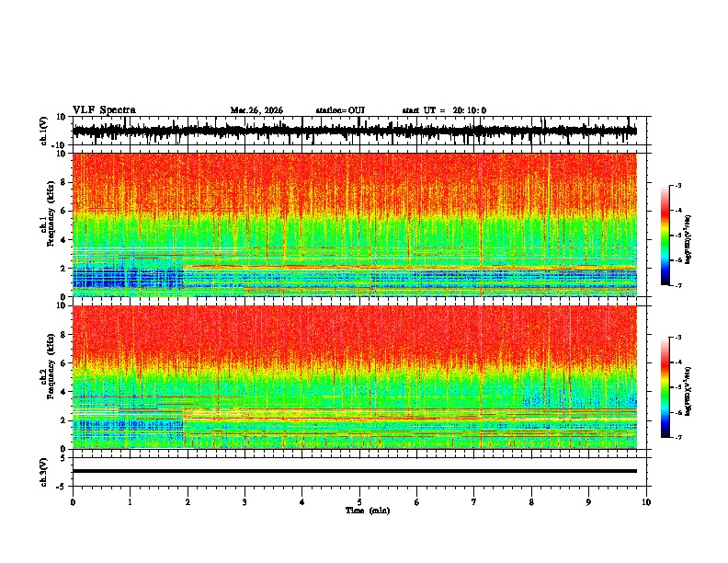The image size is (728, 563).
Task: Click the flat black ch.3 voltage trace
Action: tap(354, 471)
